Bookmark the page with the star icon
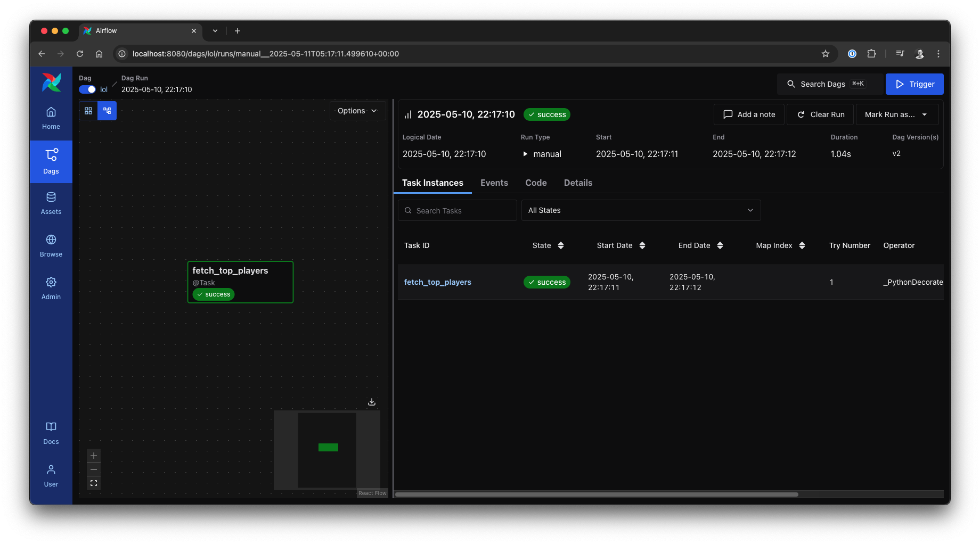The image size is (980, 544). coord(826,54)
